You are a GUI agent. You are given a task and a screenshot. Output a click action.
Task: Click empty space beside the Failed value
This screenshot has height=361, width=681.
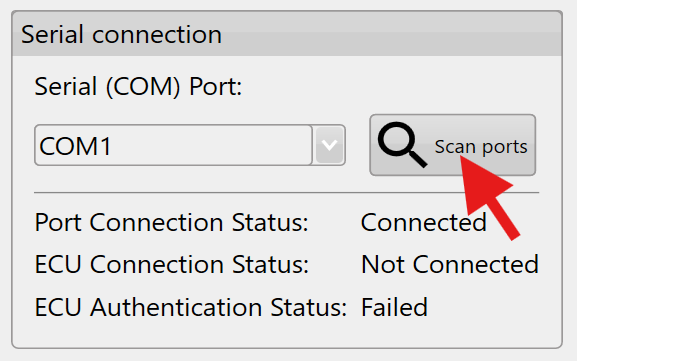(491, 308)
